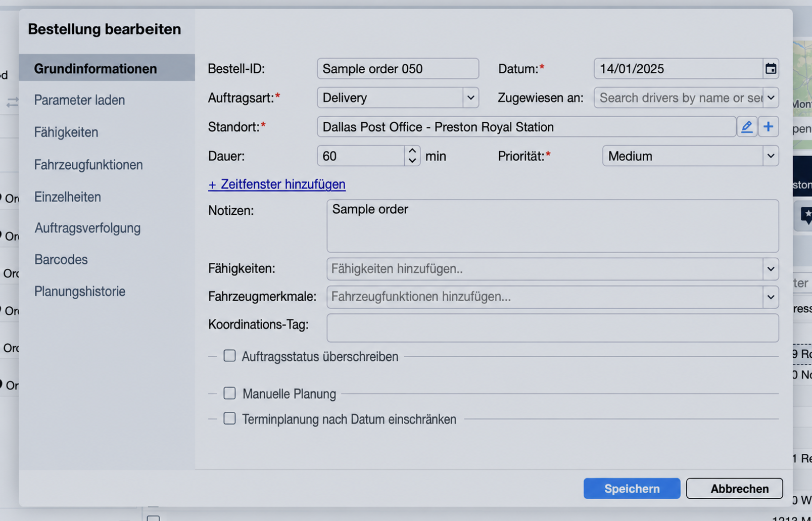Focus the Bestell-ID input field
Screen dimensions: 812x521
(x=398, y=69)
